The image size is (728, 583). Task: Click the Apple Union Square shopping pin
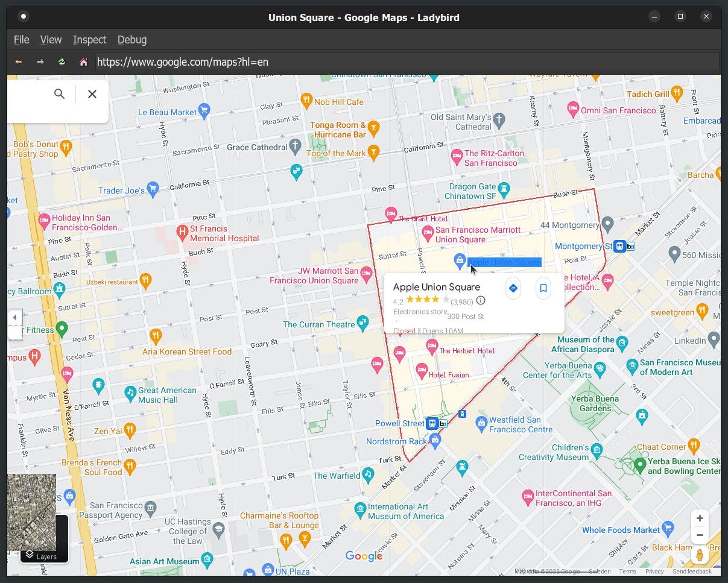[460, 260]
